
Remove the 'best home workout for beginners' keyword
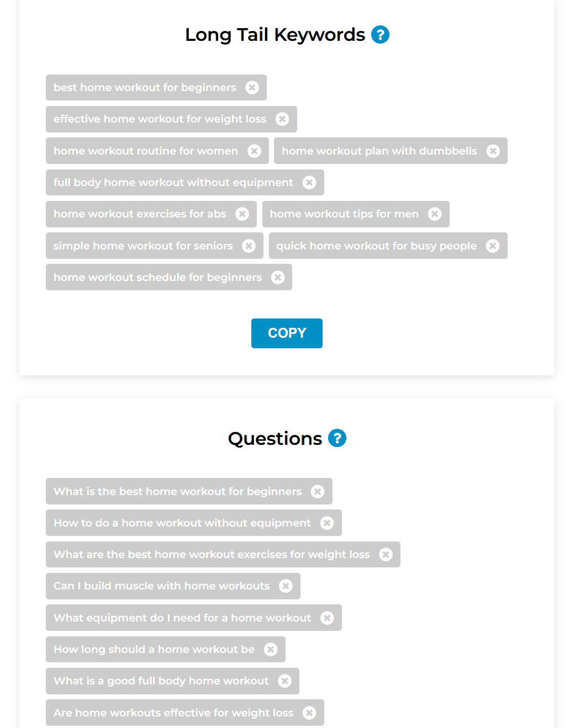[x=252, y=87]
